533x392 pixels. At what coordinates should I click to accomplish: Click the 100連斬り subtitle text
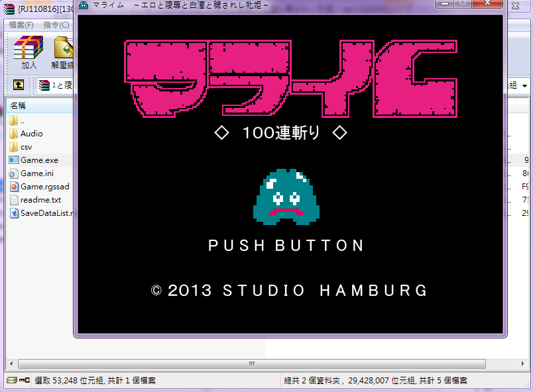pyautogui.click(x=281, y=132)
